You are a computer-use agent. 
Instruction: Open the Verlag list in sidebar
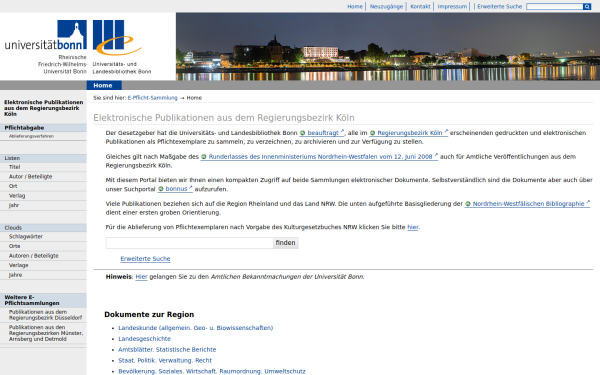[x=17, y=196]
